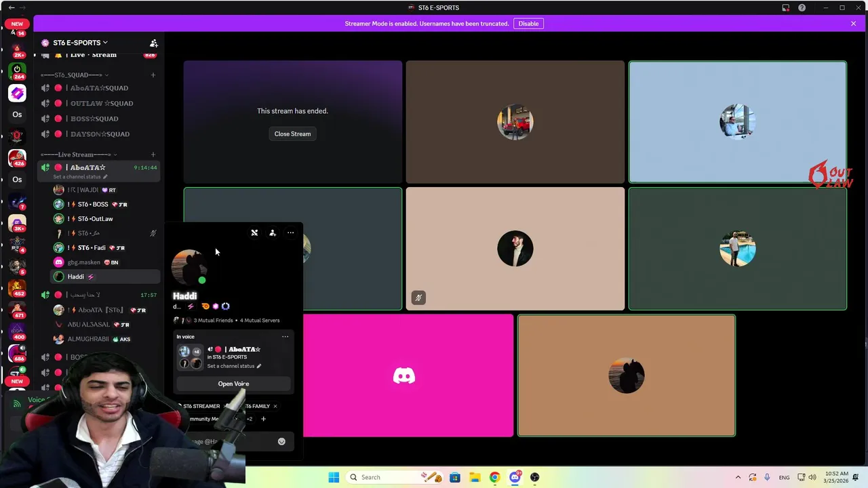Viewport: 868px width, 488px height.
Task: Click the invite people icon beside ST6 E-SPORTS
Action: (x=154, y=43)
